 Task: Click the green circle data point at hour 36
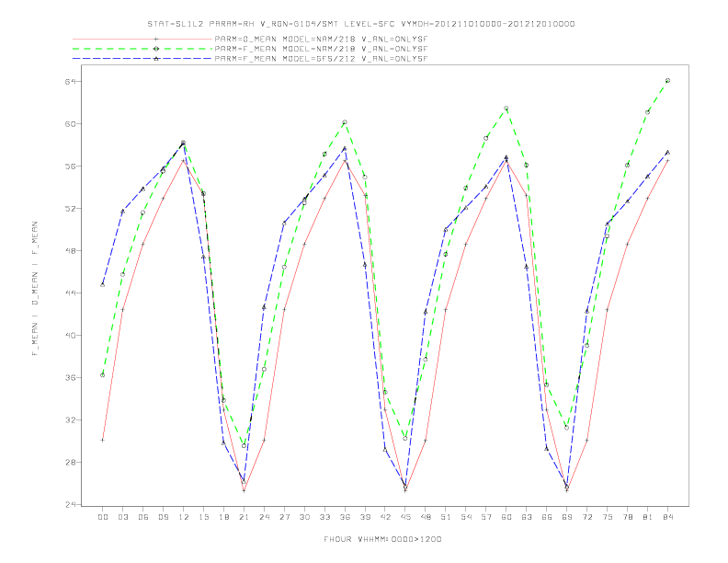point(345,122)
